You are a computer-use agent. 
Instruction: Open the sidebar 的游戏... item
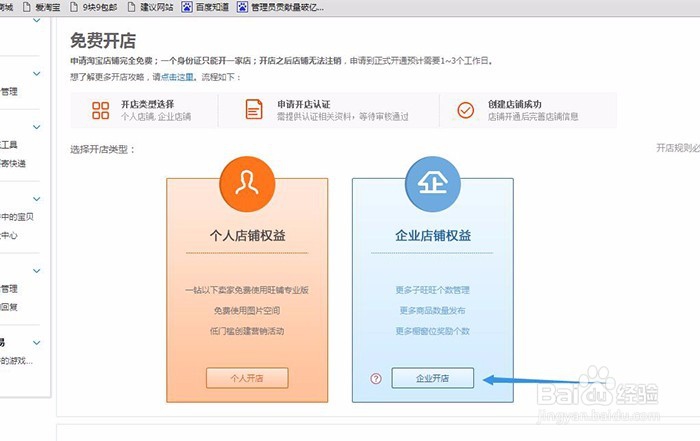click(17, 361)
